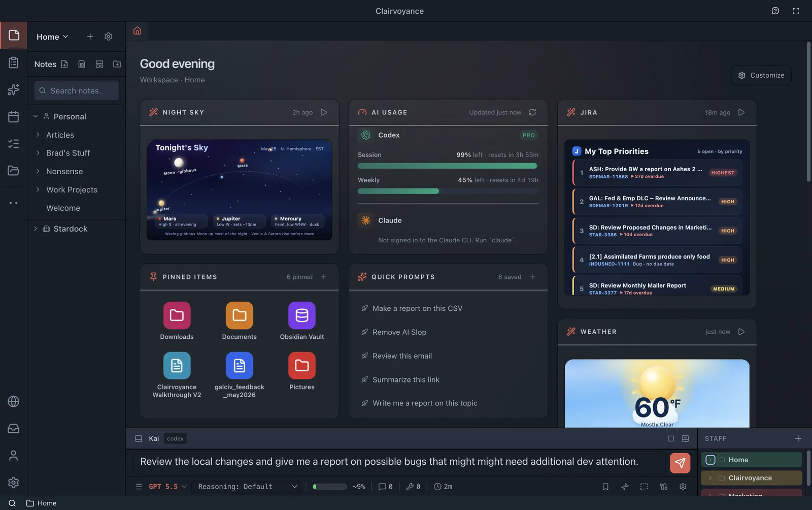Open the ASH Provide BW report Jira issue
812x510 pixels.
point(658,173)
